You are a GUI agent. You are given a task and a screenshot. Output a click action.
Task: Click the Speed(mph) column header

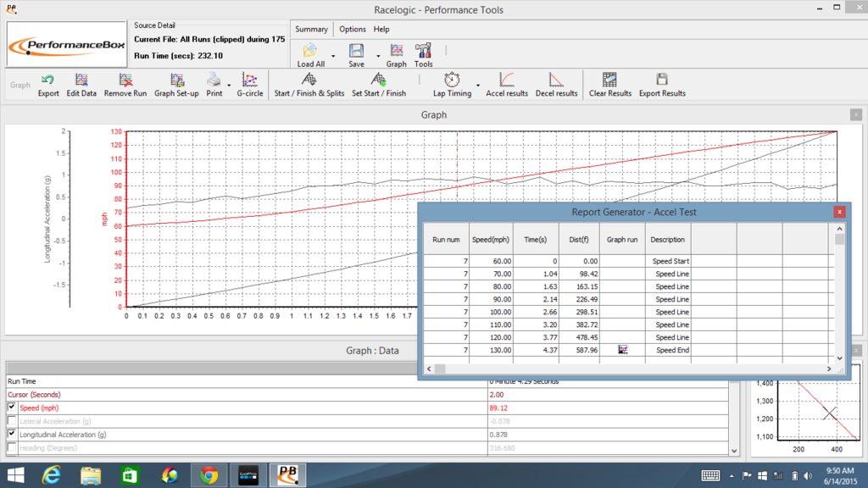[x=491, y=240]
